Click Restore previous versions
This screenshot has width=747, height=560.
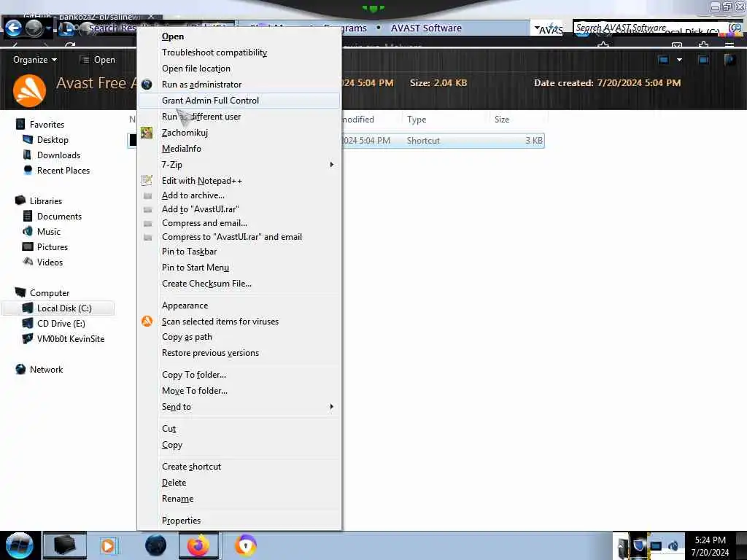click(210, 353)
